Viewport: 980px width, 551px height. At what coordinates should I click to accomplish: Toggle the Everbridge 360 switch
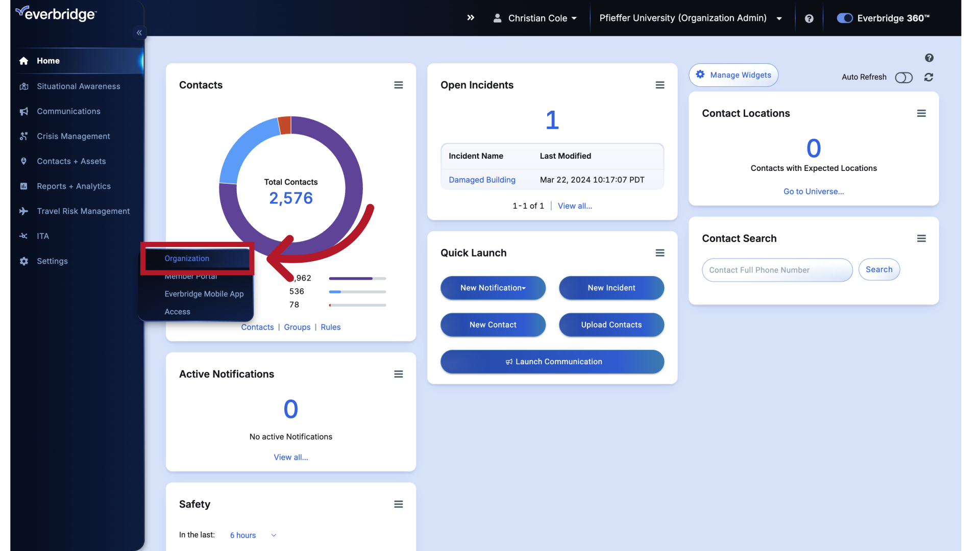844,18
